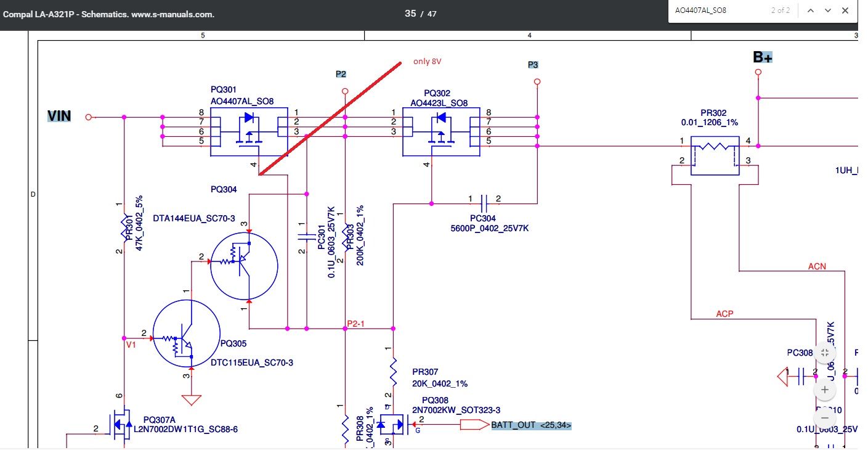Image resolution: width=868 pixels, height=450 pixels.
Task: Zoom in with the plus button
Action: (x=825, y=390)
